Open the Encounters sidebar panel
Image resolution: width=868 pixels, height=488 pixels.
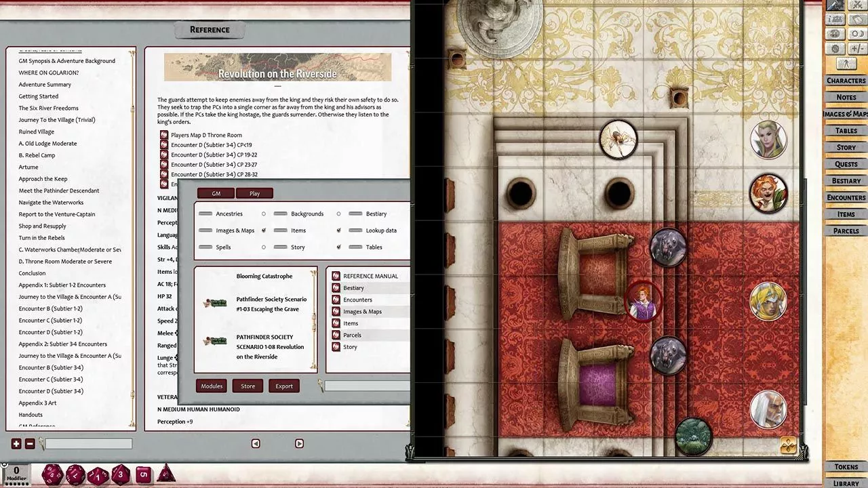click(846, 198)
